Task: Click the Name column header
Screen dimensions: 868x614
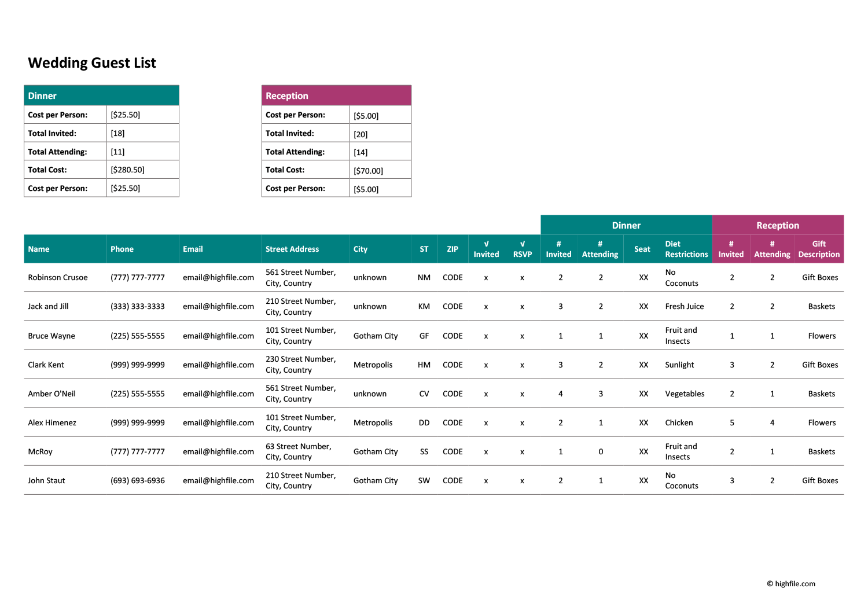Action: point(38,249)
